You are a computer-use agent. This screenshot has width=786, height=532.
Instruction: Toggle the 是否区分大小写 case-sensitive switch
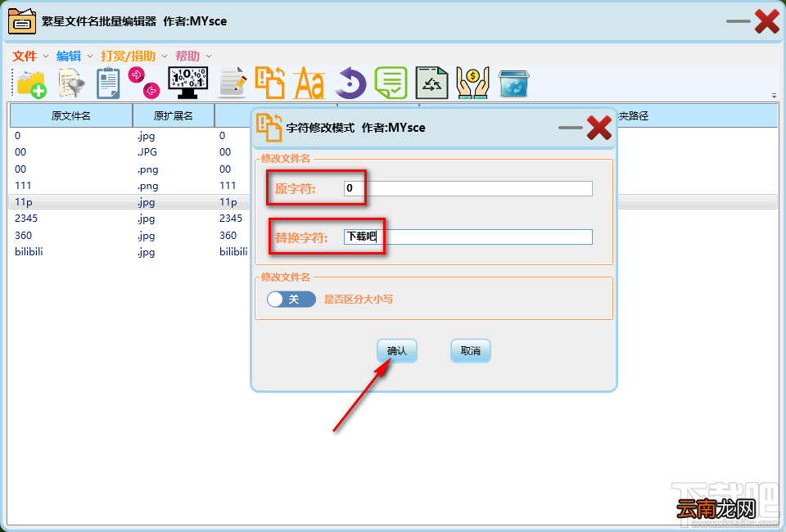coord(291,299)
